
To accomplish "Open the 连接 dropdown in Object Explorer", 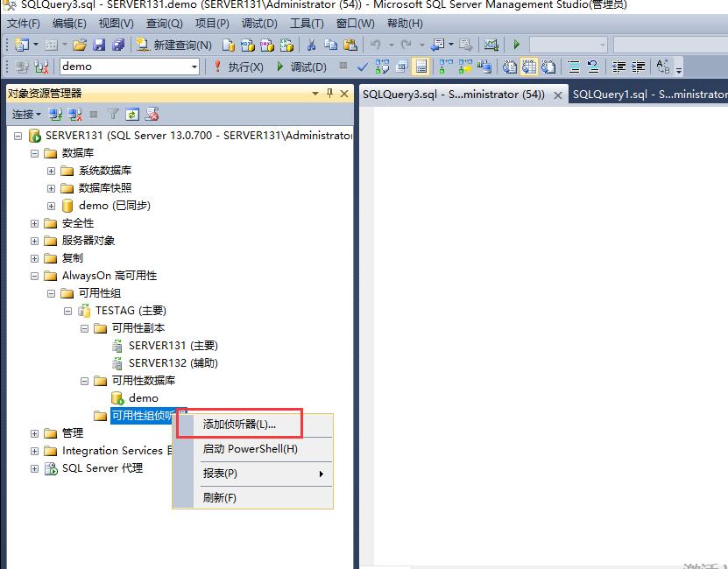I will coord(26,114).
